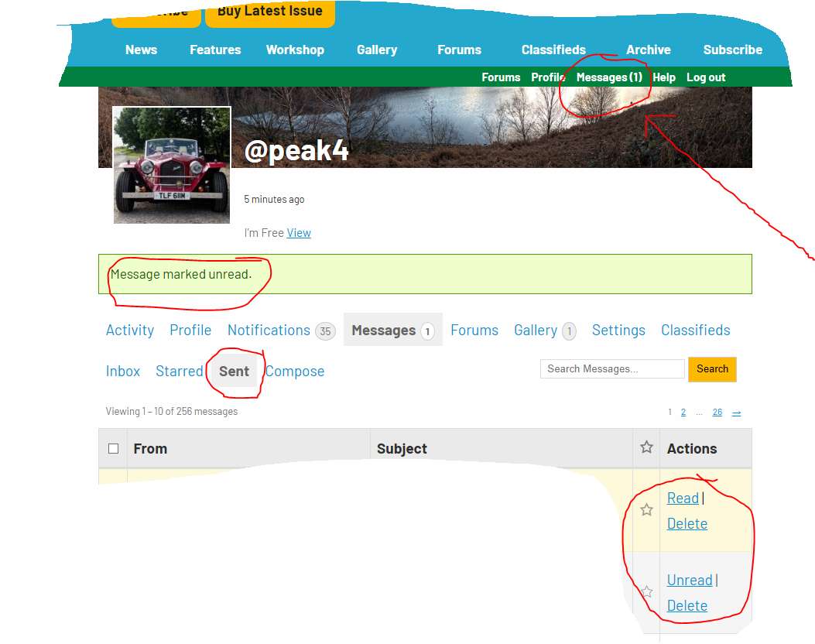Click the @peak4 username heading
815x644 pixels.
click(x=296, y=151)
